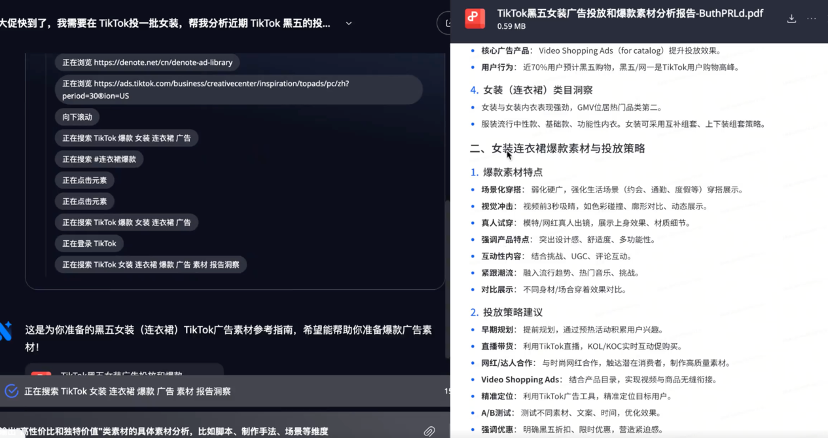Click the file size text "0.59 MB"
Viewport: 828px width, 438px height.
[x=511, y=26]
